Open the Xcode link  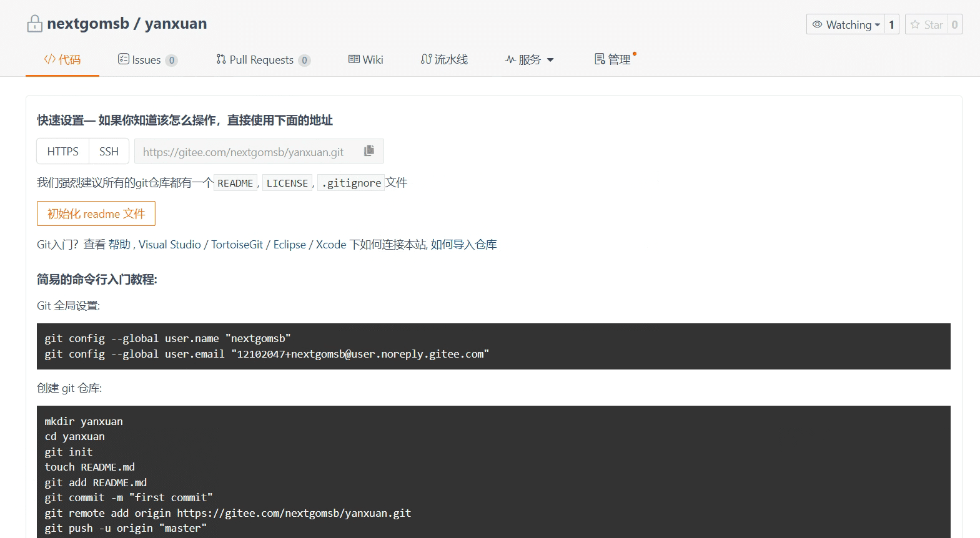pyautogui.click(x=331, y=245)
